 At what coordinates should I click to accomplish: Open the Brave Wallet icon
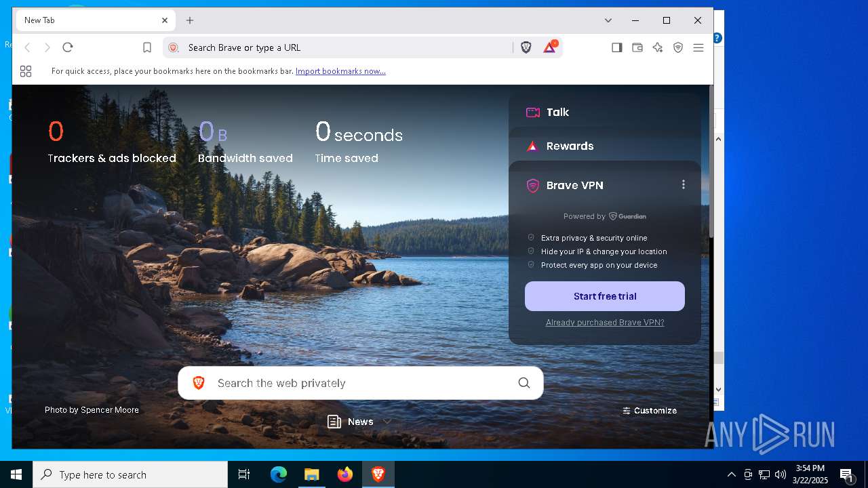[x=637, y=47]
